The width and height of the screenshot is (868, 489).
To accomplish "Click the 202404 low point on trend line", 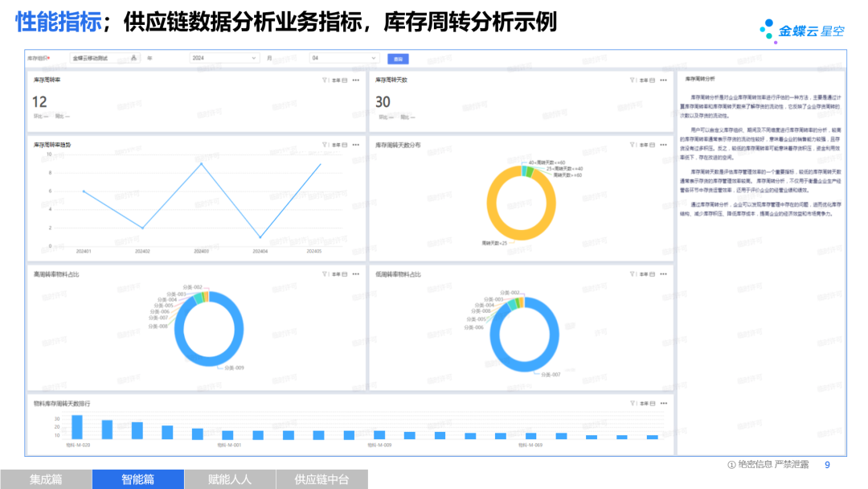I will (260, 237).
